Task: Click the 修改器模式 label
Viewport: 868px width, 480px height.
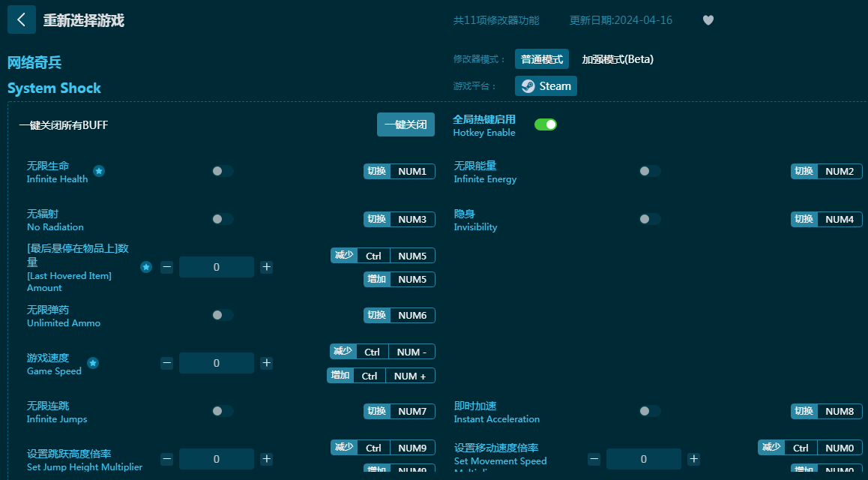Action: click(480, 59)
